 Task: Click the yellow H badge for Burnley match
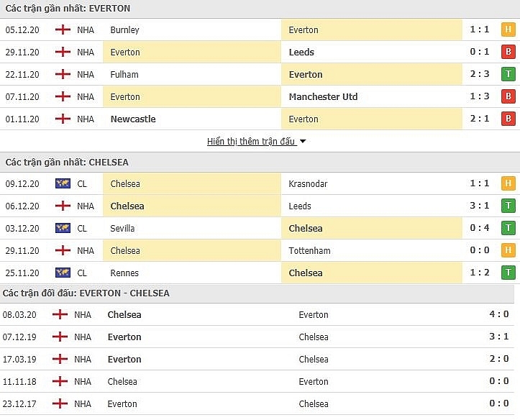click(508, 29)
